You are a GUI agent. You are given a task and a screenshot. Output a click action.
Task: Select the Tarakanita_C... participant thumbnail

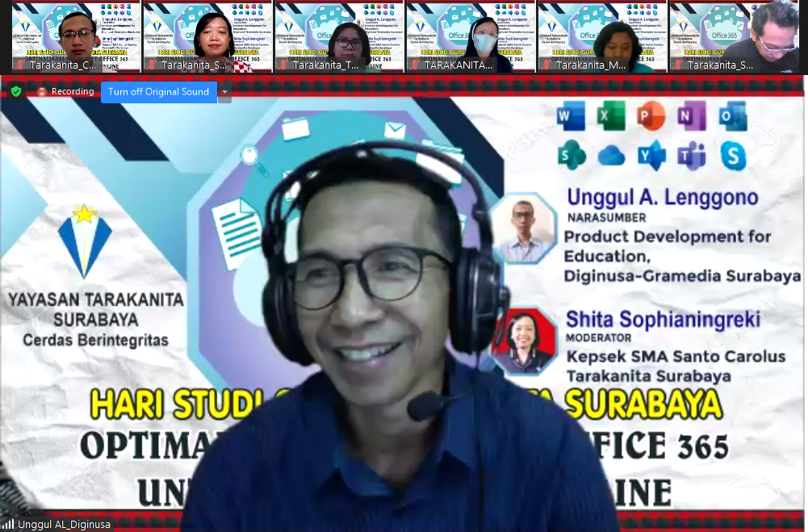click(x=76, y=36)
